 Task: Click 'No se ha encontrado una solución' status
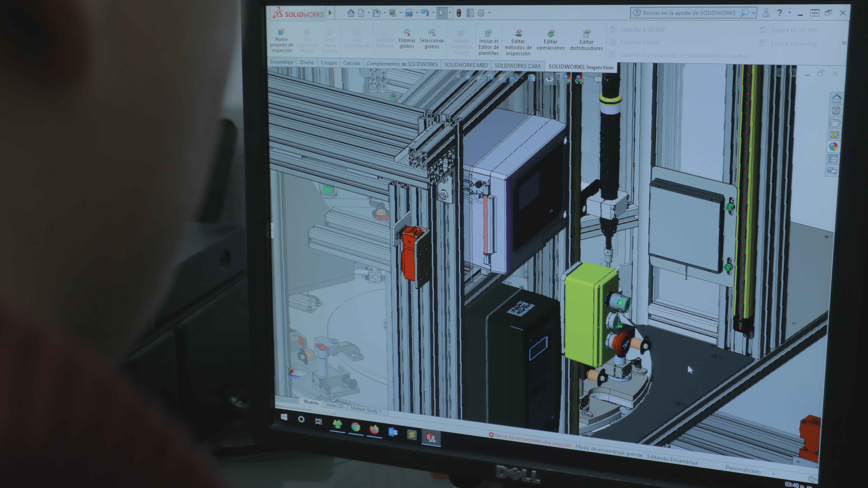pos(530,440)
